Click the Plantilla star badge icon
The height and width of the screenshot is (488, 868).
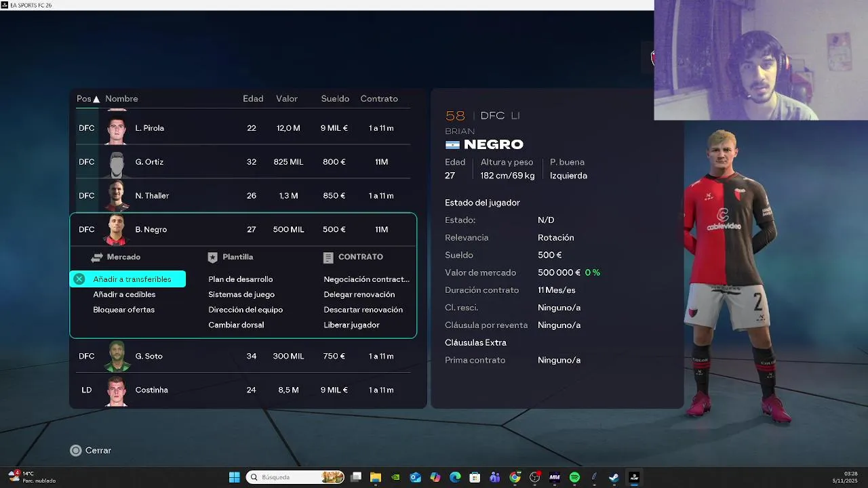[x=213, y=258]
